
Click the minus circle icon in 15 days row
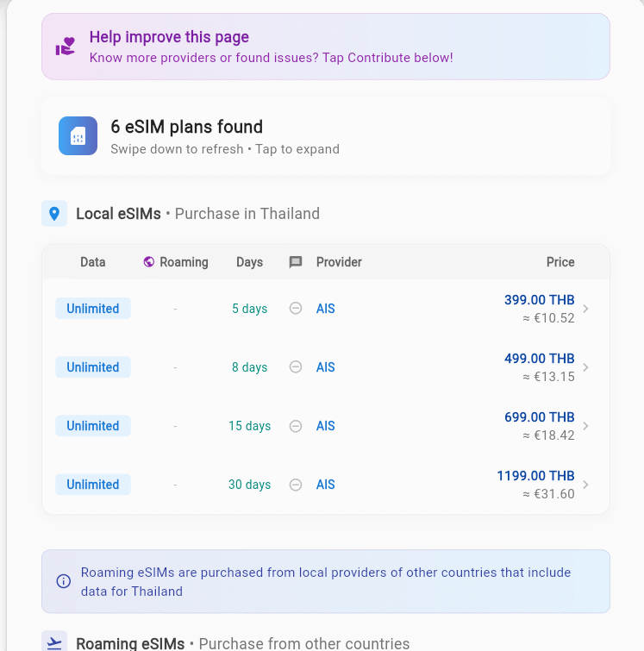click(x=296, y=426)
